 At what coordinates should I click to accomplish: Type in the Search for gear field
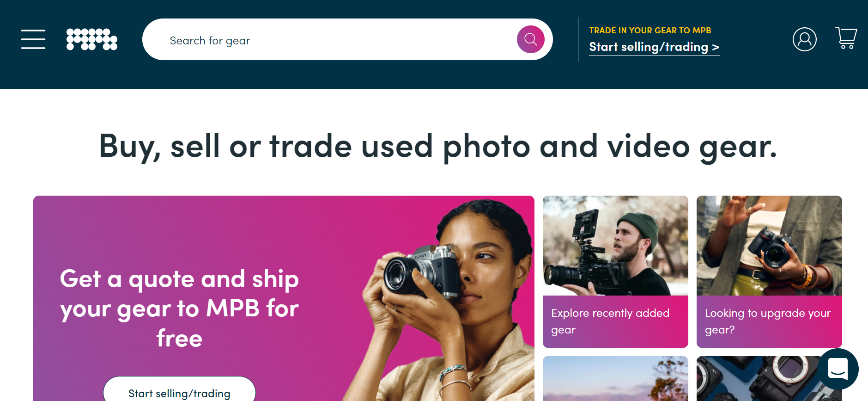coord(337,40)
